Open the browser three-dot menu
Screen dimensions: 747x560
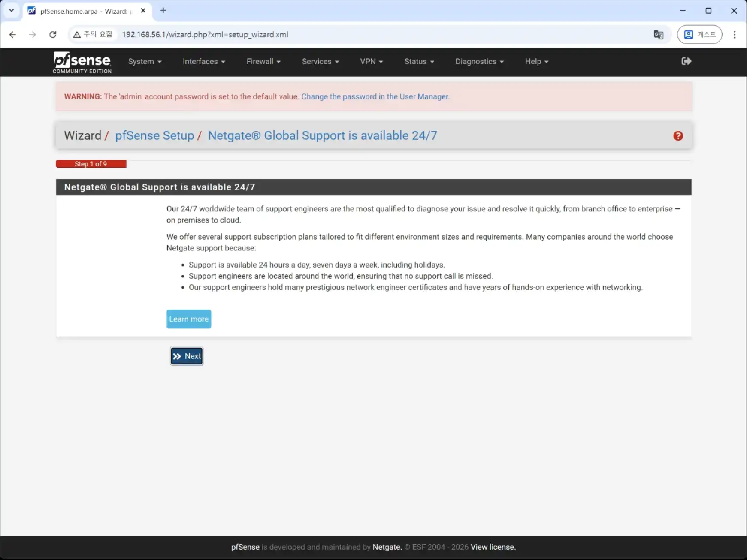[735, 35]
